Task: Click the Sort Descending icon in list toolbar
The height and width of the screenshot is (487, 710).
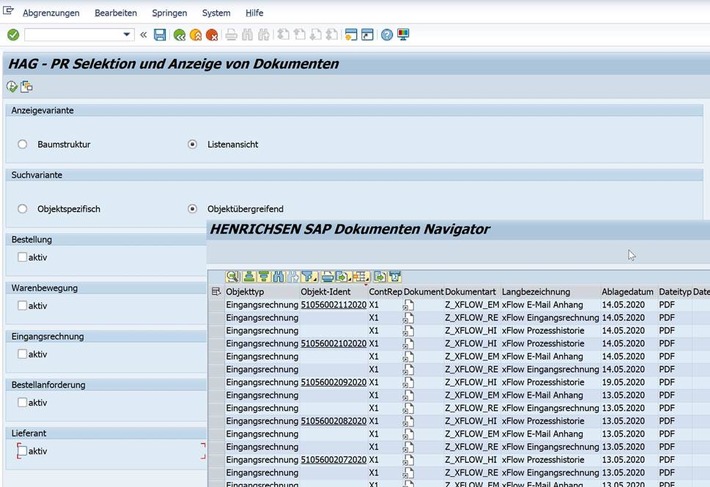Action: point(264,277)
